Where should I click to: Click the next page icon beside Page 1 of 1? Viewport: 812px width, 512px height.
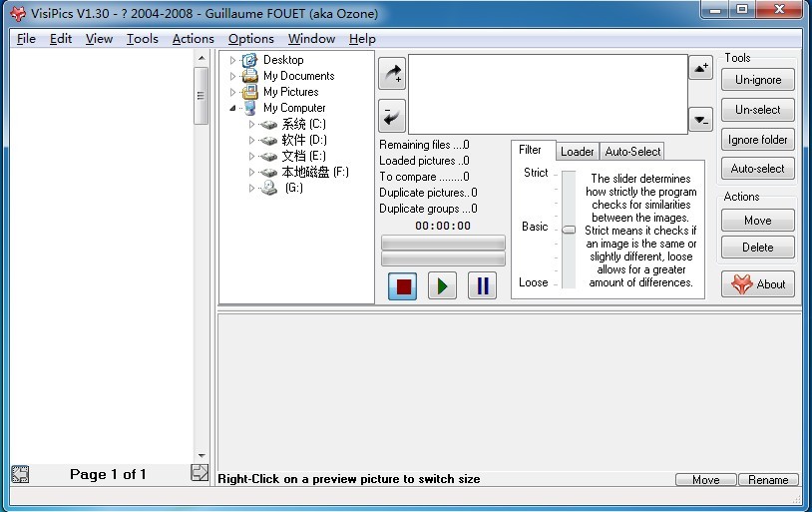point(200,474)
